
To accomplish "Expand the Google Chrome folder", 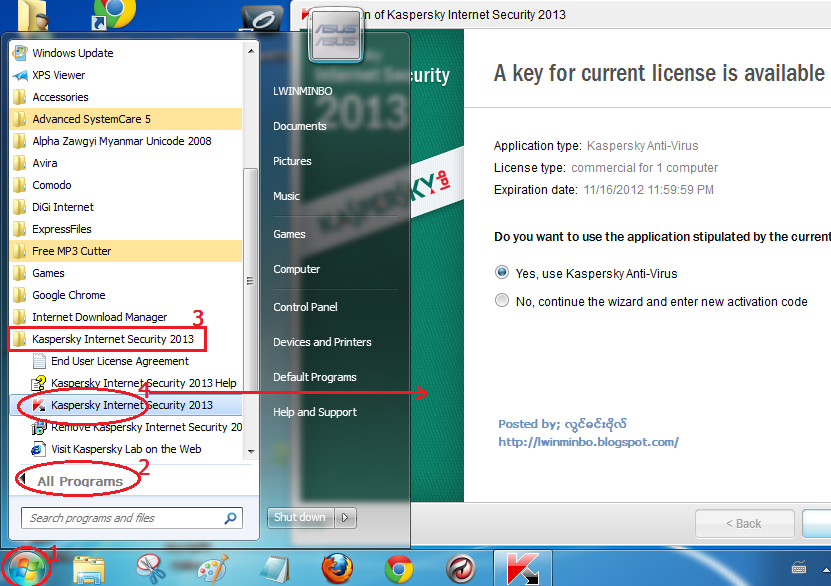I will [126, 295].
